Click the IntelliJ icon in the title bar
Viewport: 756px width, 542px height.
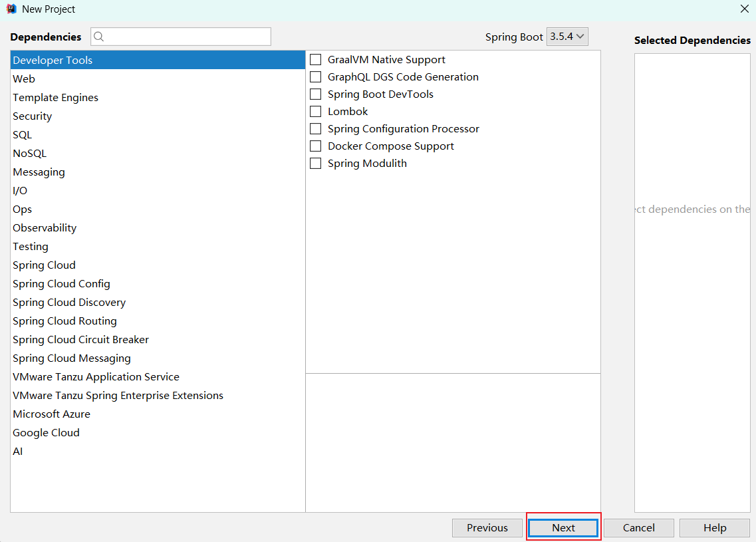pos(11,9)
